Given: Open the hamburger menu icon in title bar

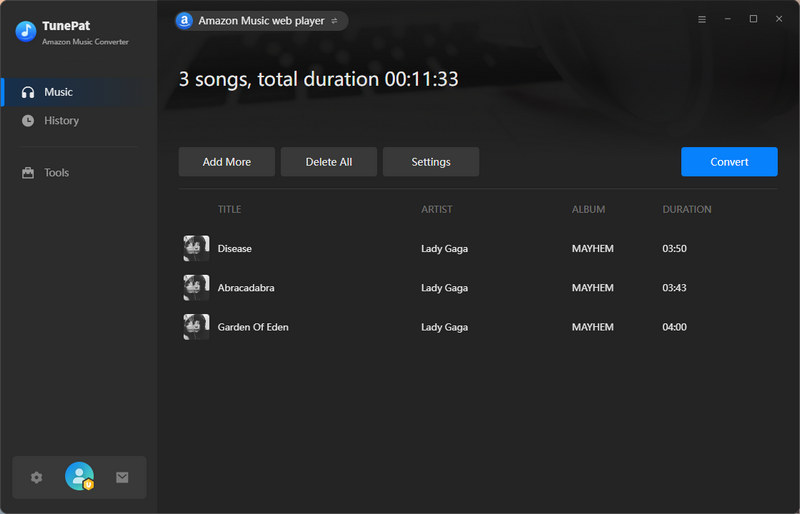Looking at the screenshot, I should coord(702,19).
